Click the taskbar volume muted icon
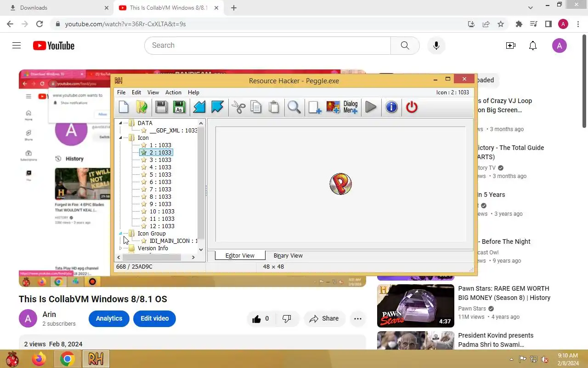588x368 pixels. pos(544,359)
